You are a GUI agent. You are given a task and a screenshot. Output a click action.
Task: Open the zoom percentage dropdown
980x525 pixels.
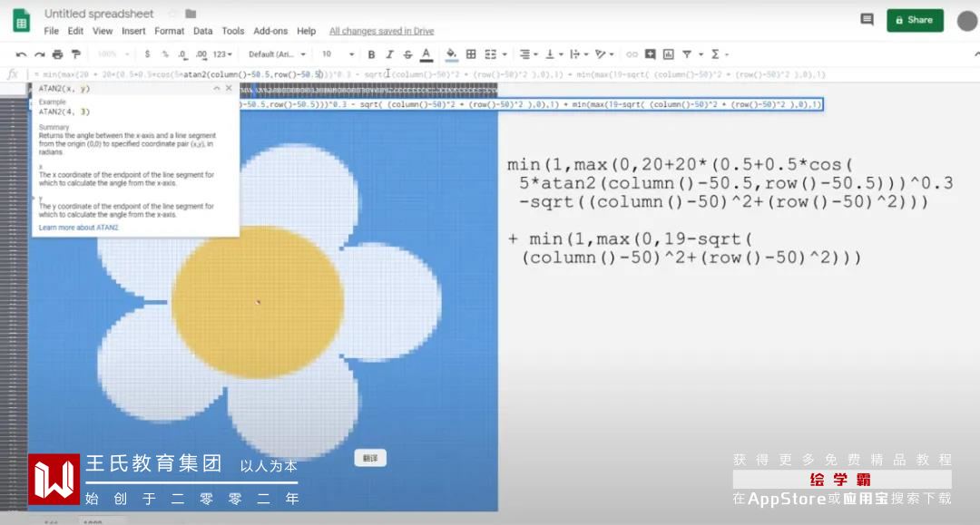point(113,55)
